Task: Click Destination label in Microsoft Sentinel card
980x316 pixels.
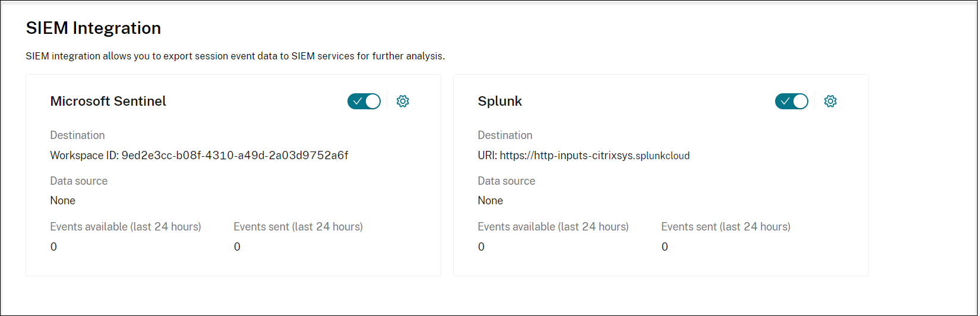Action: pyautogui.click(x=77, y=135)
